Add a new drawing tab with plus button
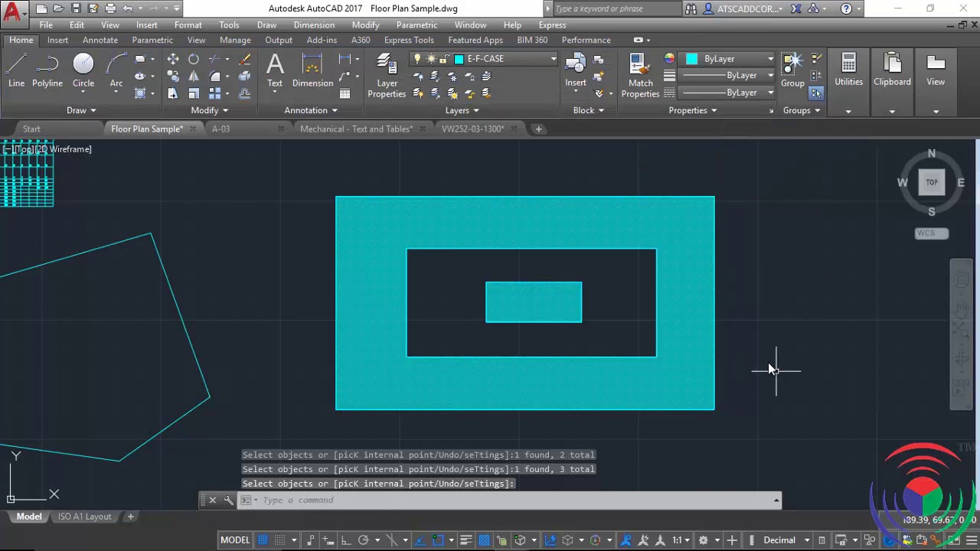The image size is (980, 551). click(538, 129)
